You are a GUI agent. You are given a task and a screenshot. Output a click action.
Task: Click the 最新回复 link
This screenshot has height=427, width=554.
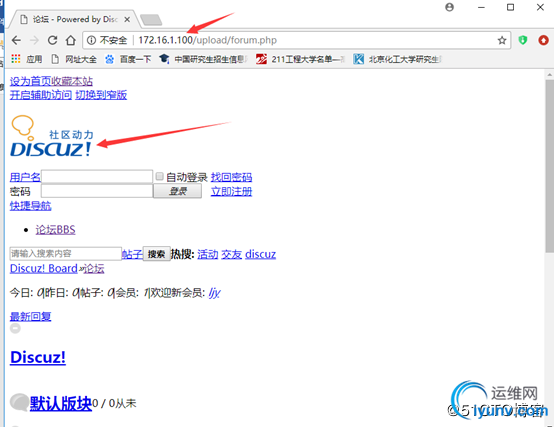tap(30, 316)
